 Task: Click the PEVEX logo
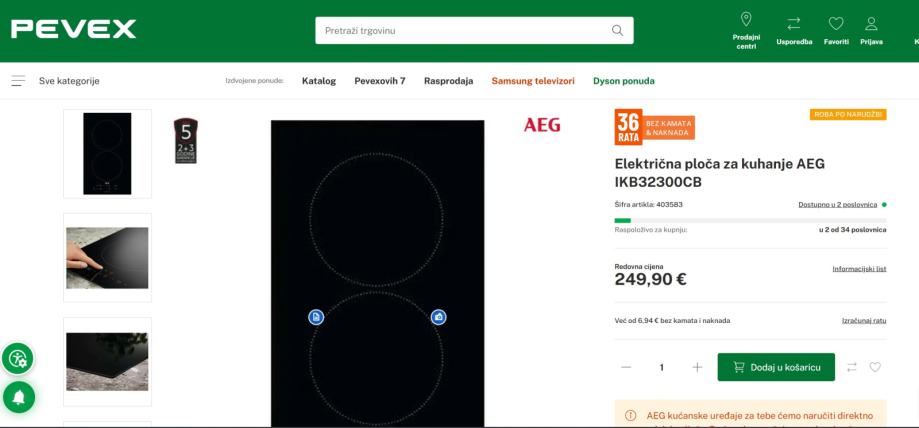coord(73,29)
